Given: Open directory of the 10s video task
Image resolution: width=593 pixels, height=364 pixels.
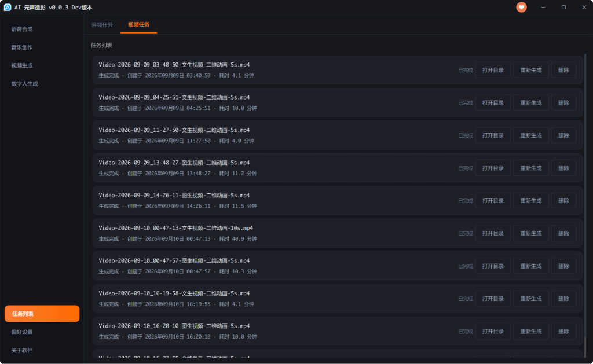Looking at the screenshot, I should point(493,234).
